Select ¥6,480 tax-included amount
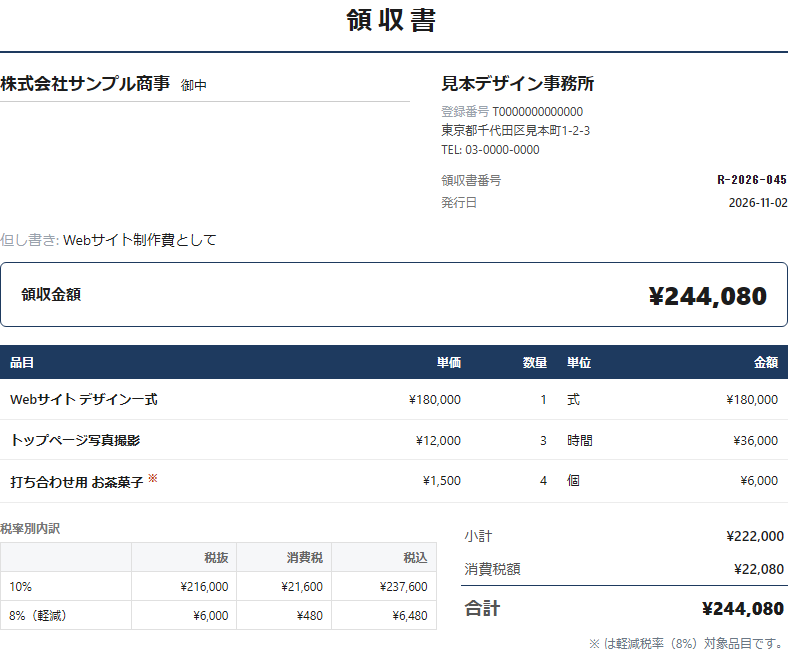The width and height of the screenshot is (788, 652). coord(410,616)
